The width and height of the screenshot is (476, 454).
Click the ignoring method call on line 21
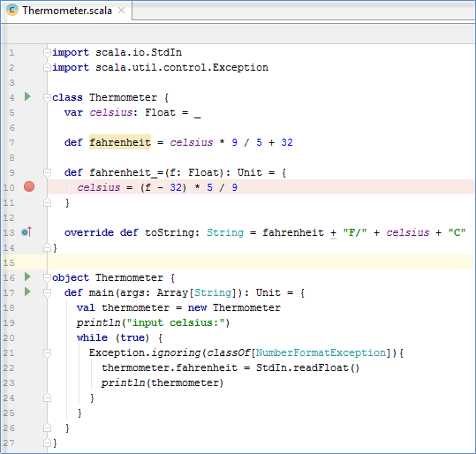(176, 352)
